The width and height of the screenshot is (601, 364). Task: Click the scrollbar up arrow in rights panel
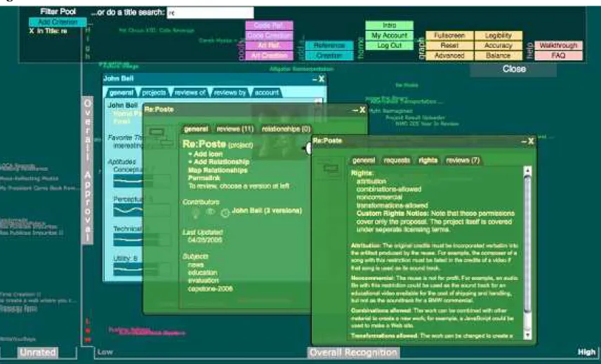(x=528, y=170)
